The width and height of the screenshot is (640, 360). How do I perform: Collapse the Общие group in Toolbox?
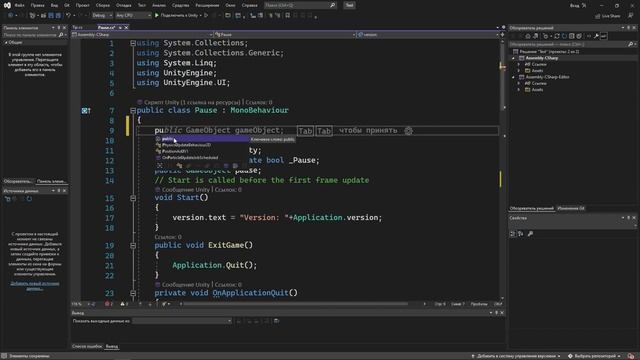6,42
